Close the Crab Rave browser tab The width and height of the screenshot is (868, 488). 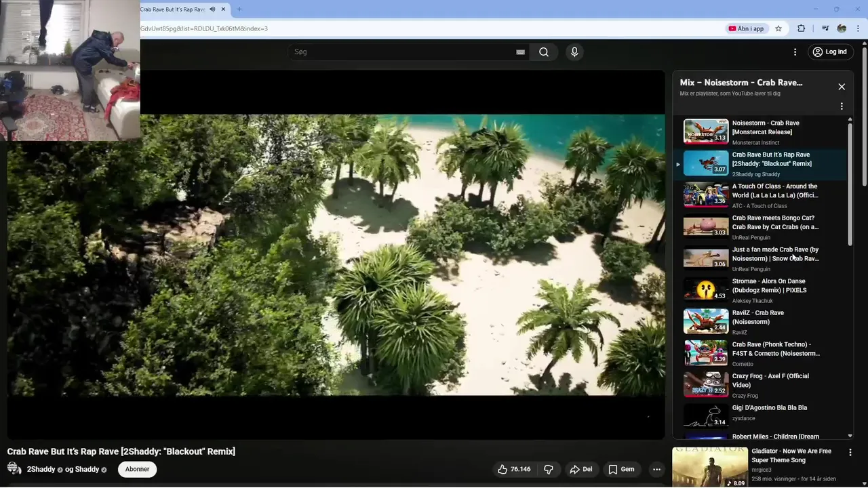pos(224,9)
